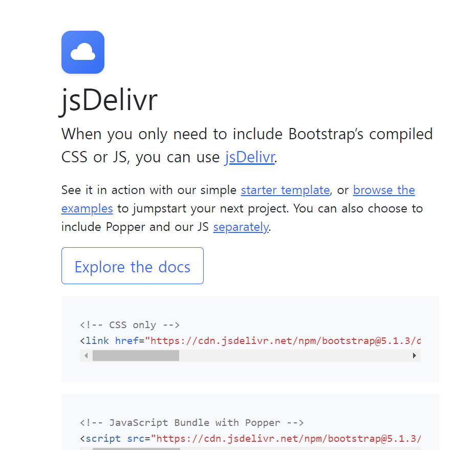Viewport: 476px width, 450px height.
Task: Click the '<!-- CSS only -->' comment line
Action: (129, 325)
